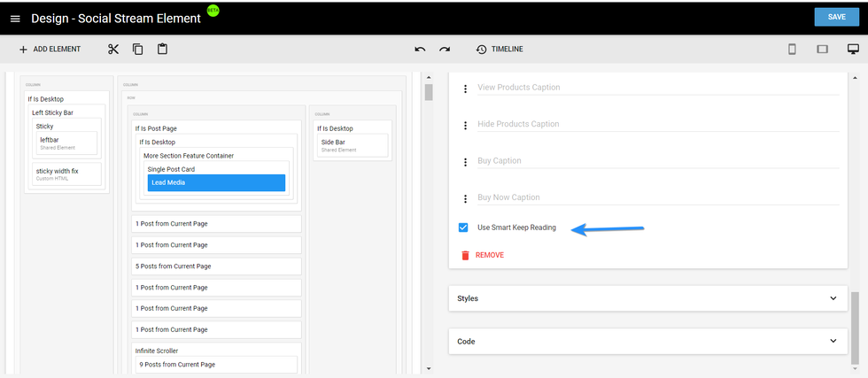868x378 pixels.
Task: Switch to desktop monitor preview
Action: 853,50
